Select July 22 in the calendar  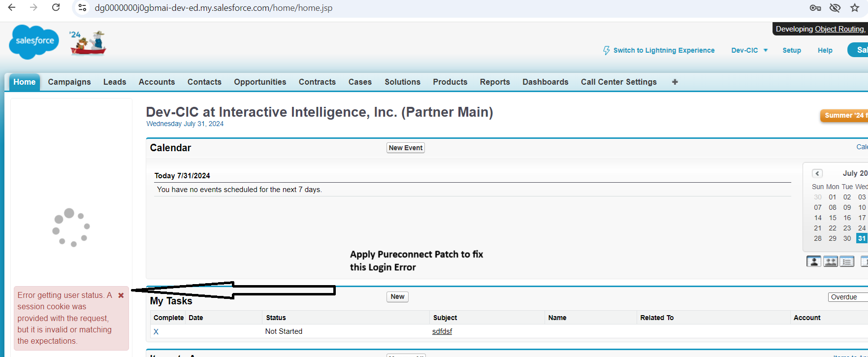[x=832, y=228]
